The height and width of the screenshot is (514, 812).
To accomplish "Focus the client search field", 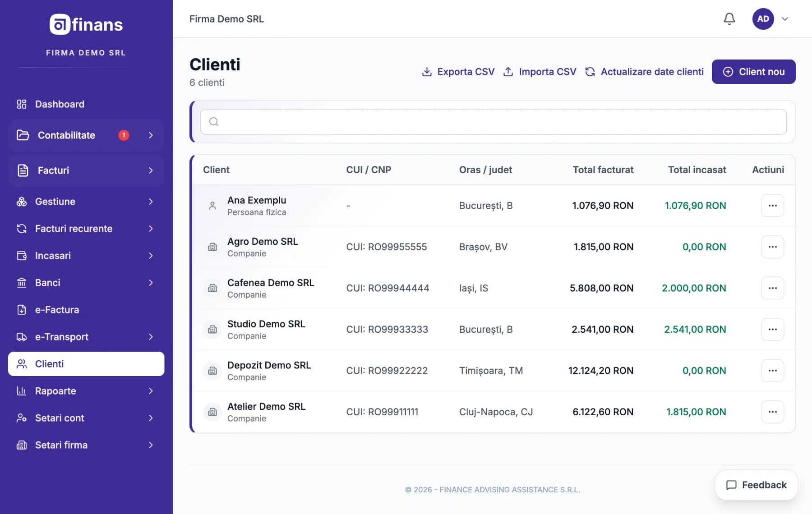I will pyautogui.click(x=494, y=122).
